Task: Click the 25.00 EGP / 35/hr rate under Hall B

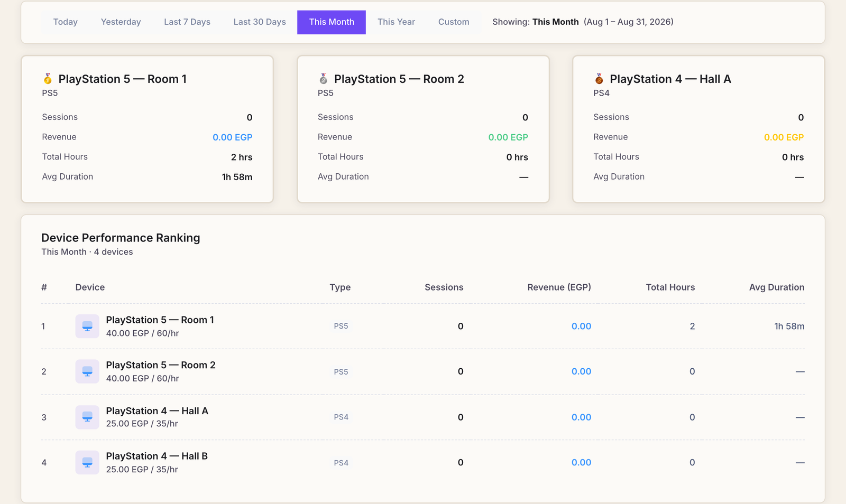Action: [142, 470]
